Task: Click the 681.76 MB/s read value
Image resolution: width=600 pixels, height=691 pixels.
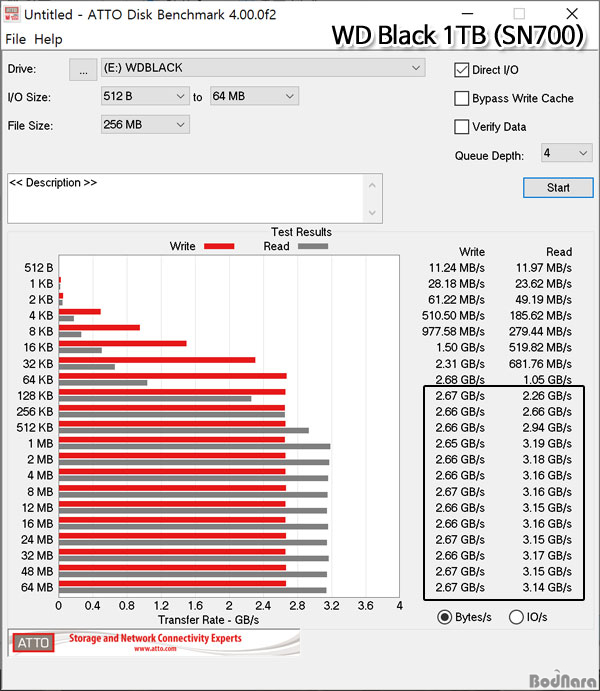Action: point(540,364)
